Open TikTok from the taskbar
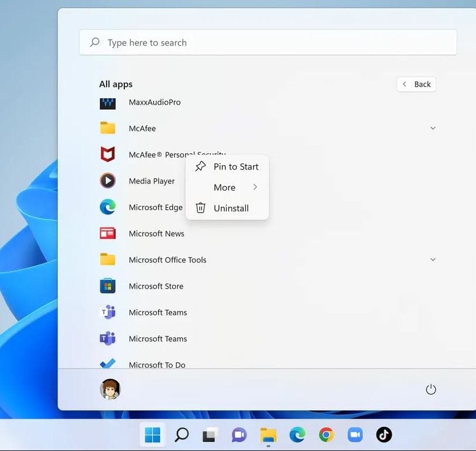This screenshot has width=476, height=451. point(384,435)
